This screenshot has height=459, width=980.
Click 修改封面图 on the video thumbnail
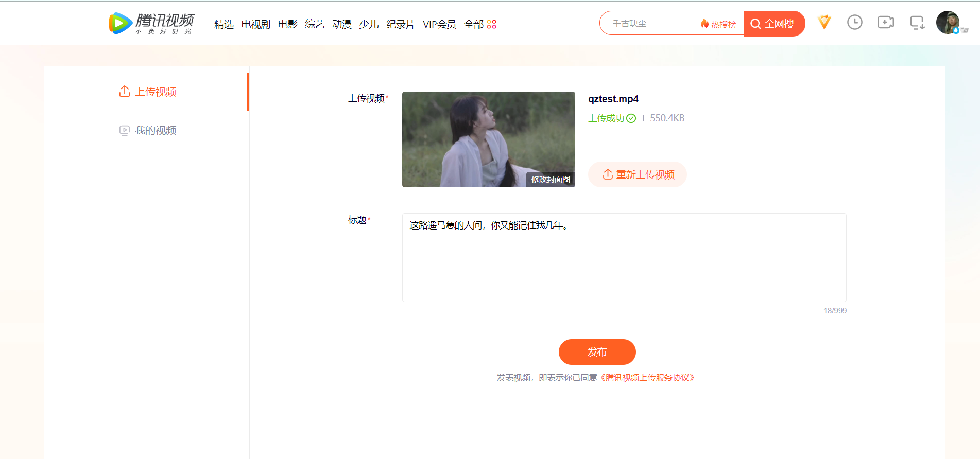pos(551,179)
